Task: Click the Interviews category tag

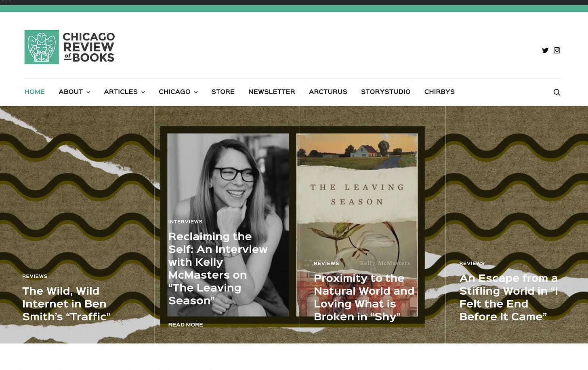Action: (185, 222)
